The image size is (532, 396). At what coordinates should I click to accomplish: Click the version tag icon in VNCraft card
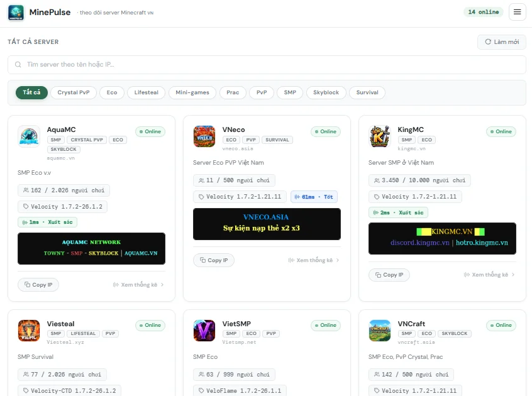point(377,390)
